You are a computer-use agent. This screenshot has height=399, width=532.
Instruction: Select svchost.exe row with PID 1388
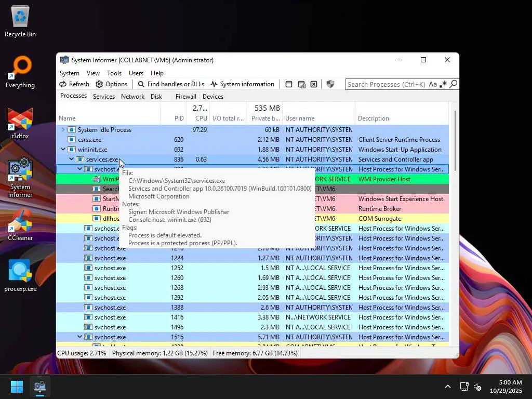[252, 308]
